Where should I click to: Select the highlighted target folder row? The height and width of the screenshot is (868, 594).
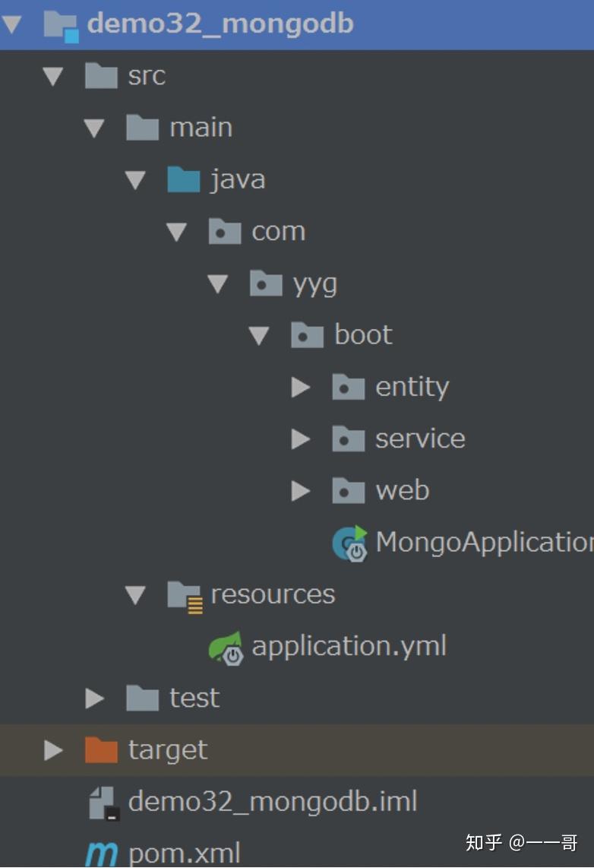coord(168,749)
